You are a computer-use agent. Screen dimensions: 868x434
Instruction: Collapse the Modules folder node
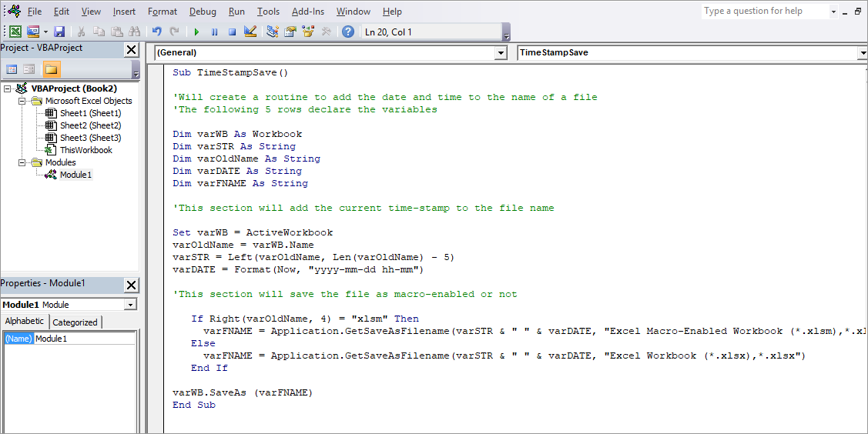[22, 162]
